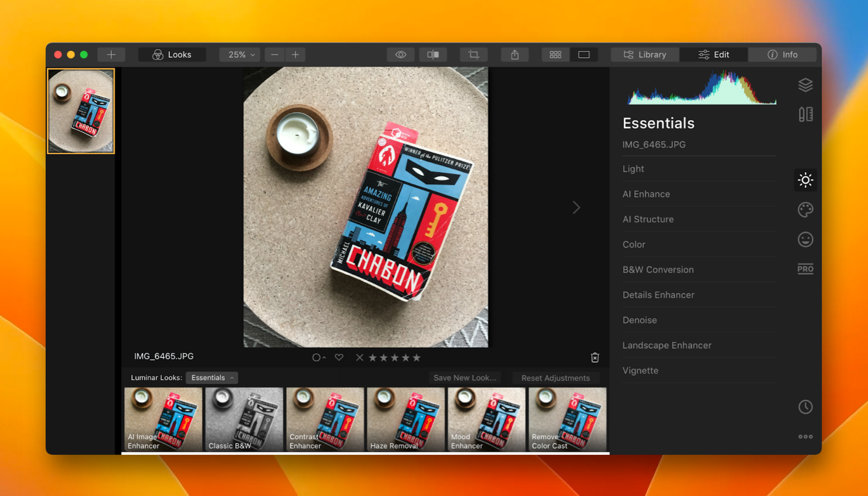Switch to gallery grid view
The width and height of the screenshot is (868, 496).
pos(555,54)
